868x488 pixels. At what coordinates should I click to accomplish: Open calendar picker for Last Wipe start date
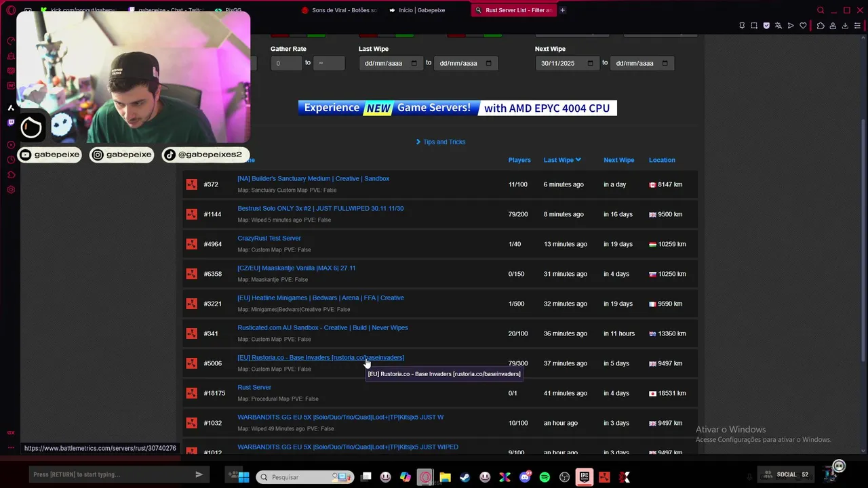414,63
